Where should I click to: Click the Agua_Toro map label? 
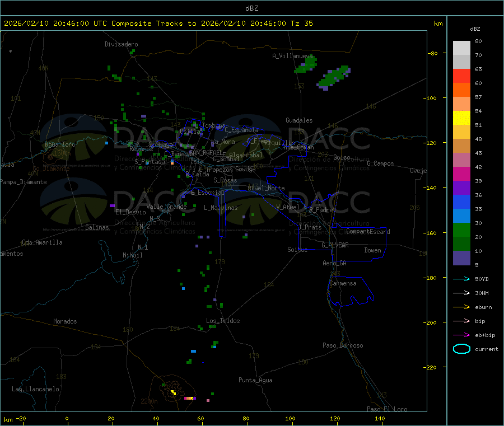[x=60, y=144]
